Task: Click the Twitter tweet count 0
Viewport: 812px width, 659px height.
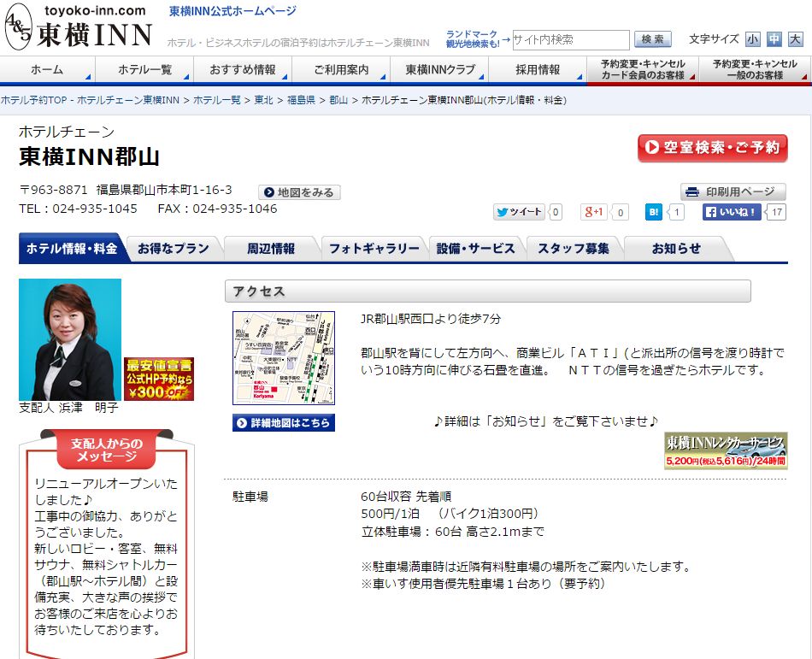Action: tap(556, 212)
